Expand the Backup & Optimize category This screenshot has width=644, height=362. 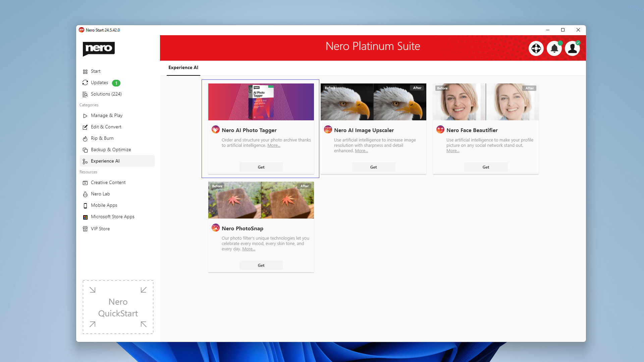pyautogui.click(x=111, y=149)
